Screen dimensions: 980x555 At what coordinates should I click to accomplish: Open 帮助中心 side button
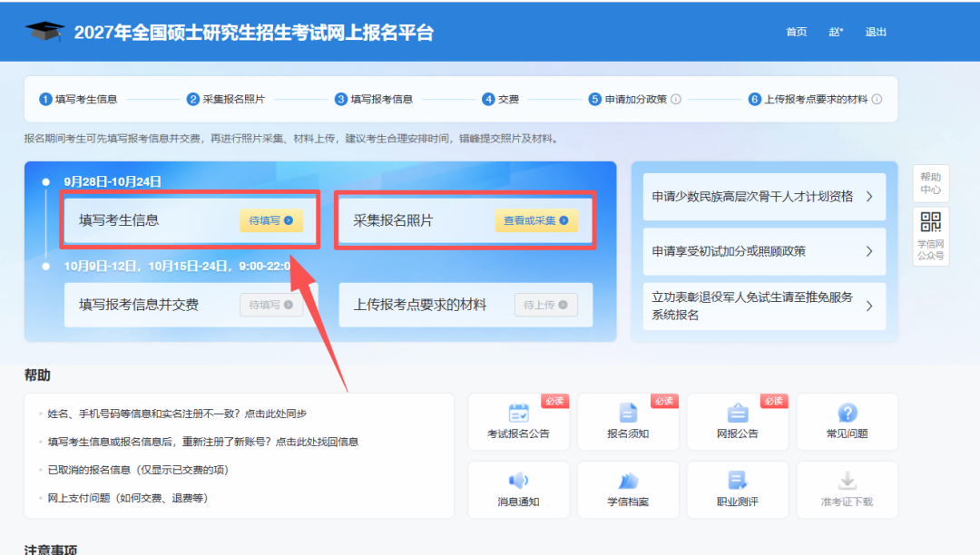(931, 183)
